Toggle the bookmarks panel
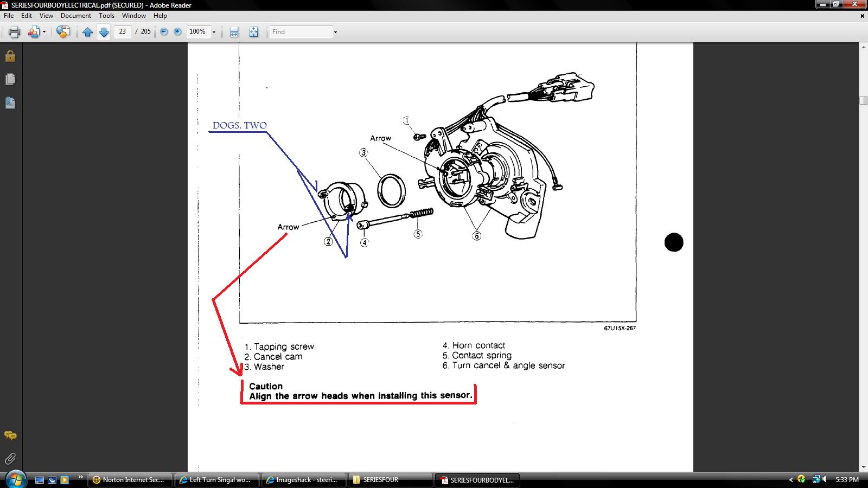868x488 pixels. tap(10, 102)
